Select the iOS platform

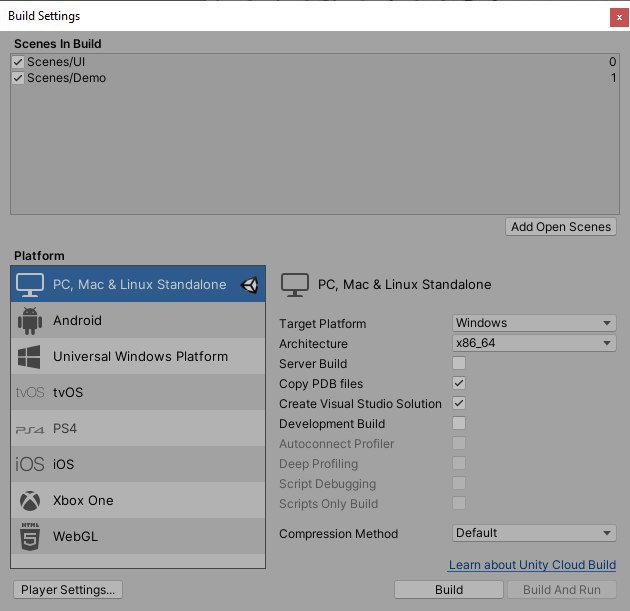(138, 464)
